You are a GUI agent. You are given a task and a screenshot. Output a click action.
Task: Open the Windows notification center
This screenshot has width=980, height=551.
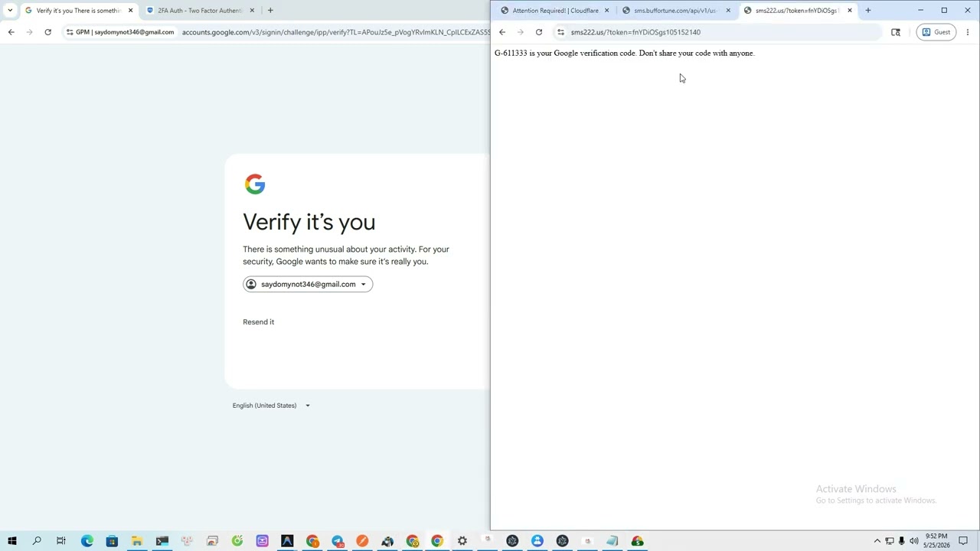point(963,541)
